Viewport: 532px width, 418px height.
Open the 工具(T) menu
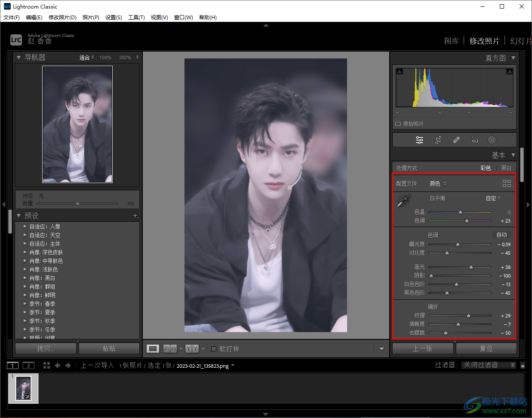pos(136,18)
